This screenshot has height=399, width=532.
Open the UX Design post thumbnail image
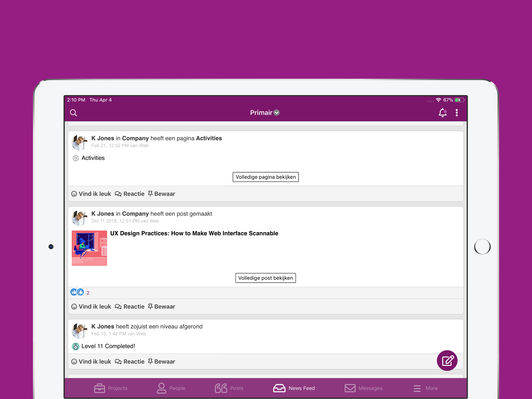(x=89, y=248)
